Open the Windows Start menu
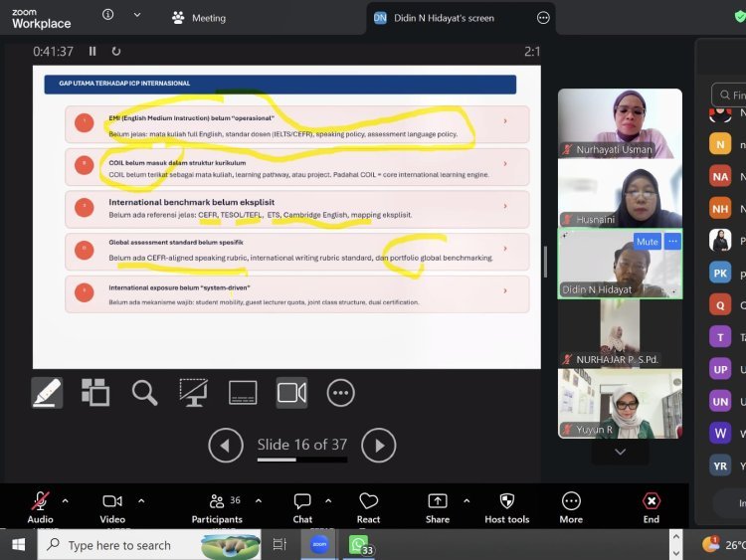This screenshot has height=560, width=746. click(18, 545)
